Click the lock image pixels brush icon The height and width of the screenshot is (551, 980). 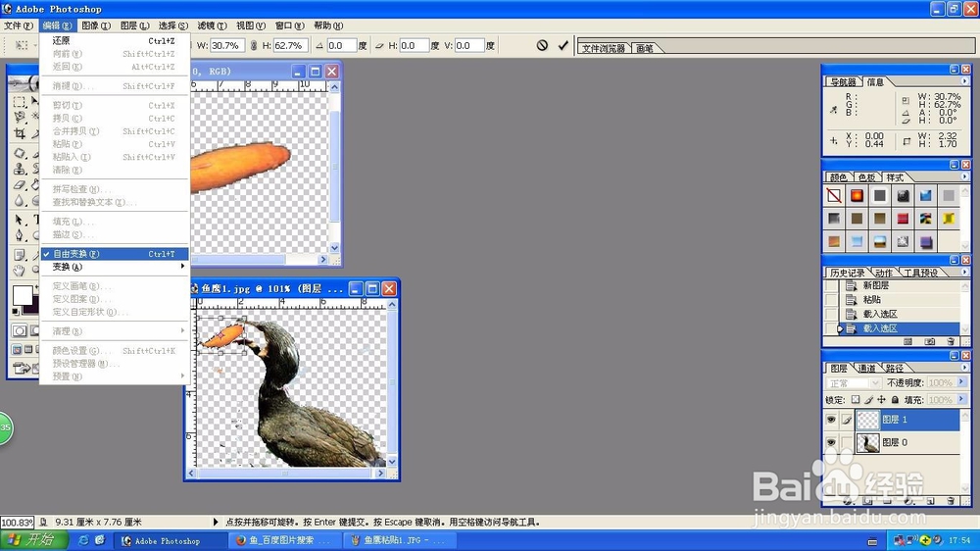[868, 400]
